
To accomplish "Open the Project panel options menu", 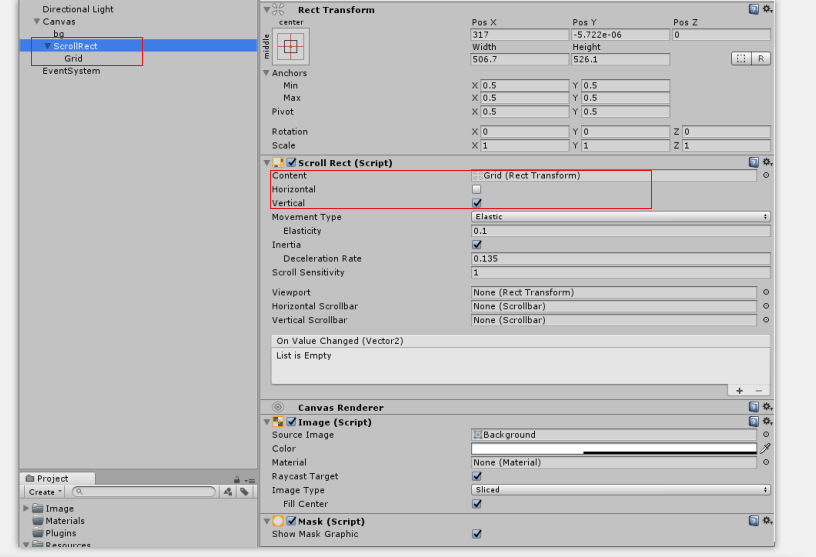I will (x=250, y=480).
